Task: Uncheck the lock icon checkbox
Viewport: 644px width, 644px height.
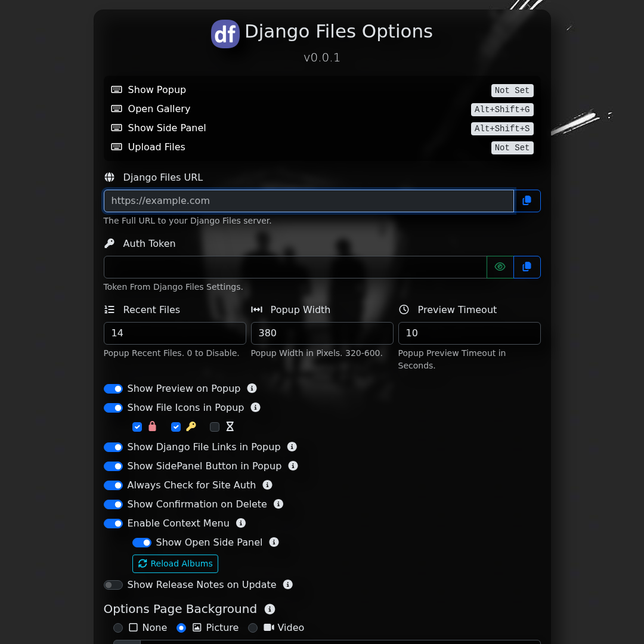Action: [137, 427]
